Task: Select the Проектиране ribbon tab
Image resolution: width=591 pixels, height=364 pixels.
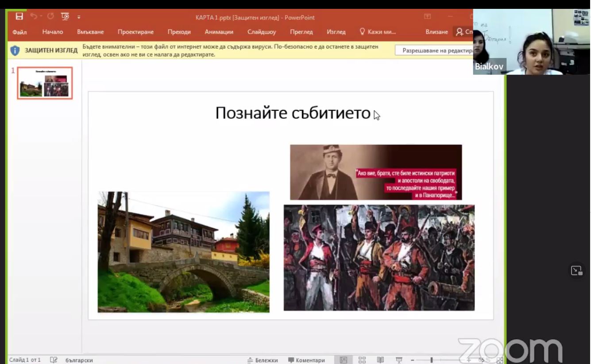Action: click(135, 32)
